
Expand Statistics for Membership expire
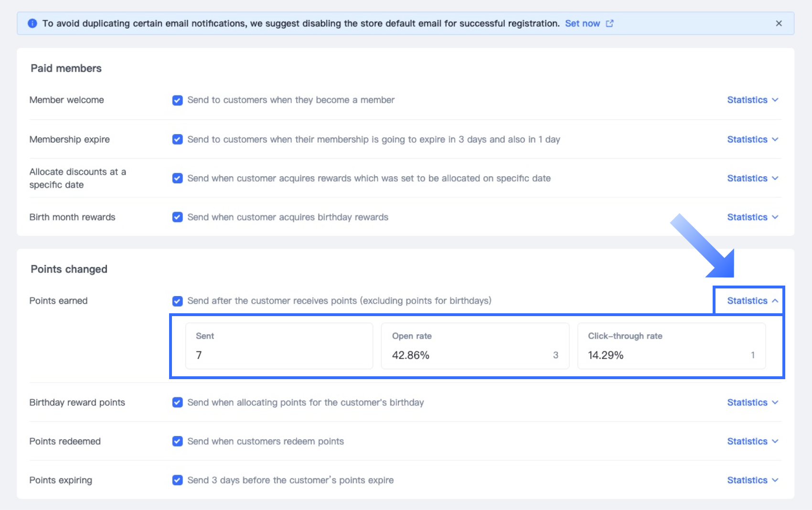pos(752,139)
